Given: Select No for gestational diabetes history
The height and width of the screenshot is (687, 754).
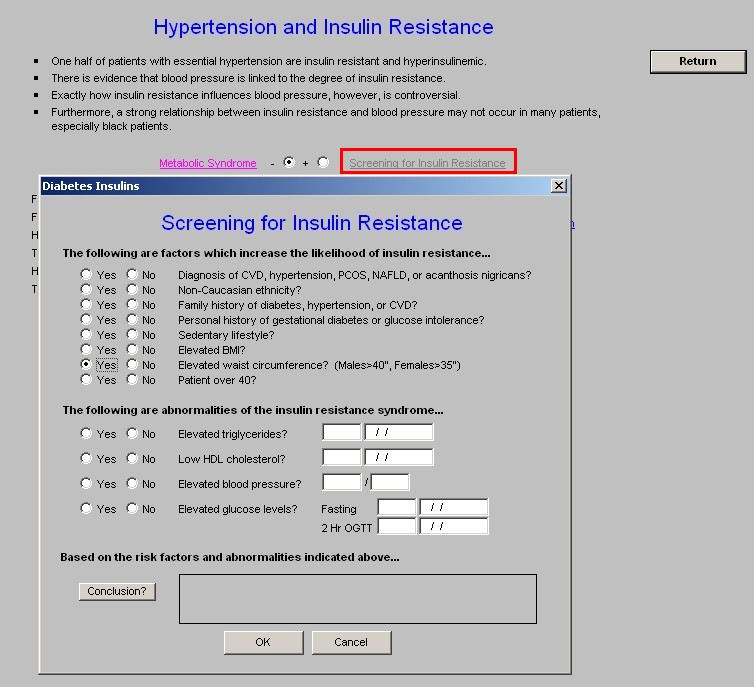Looking at the screenshot, I should pos(132,319).
